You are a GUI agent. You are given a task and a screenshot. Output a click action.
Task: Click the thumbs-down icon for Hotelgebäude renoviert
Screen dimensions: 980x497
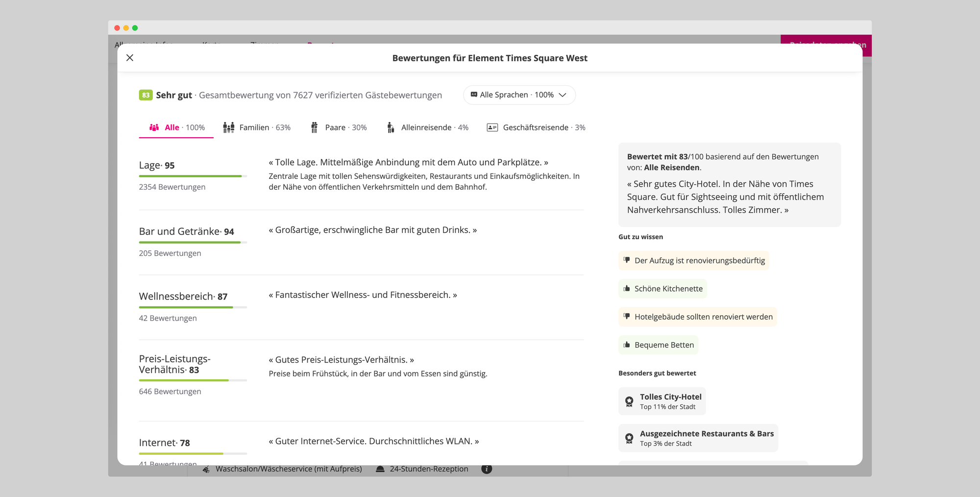[626, 317]
